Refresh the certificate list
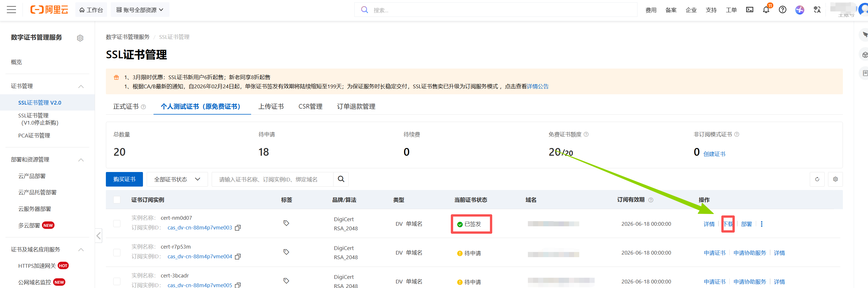868x288 pixels. coord(817,179)
